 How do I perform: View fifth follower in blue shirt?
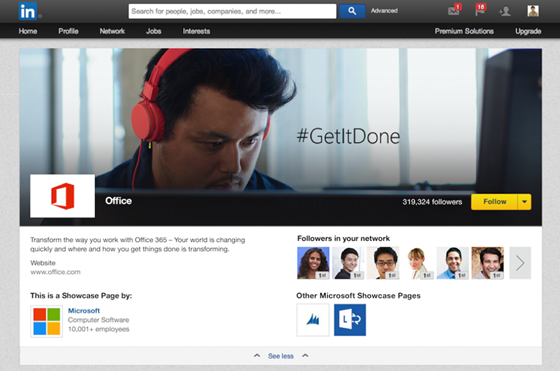pos(452,263)
